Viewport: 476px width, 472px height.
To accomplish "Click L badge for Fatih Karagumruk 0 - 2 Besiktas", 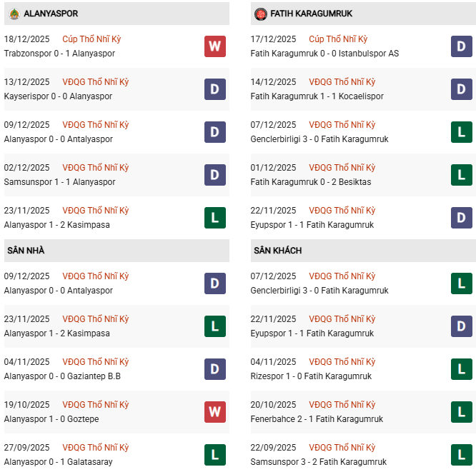I will [462, 175].
